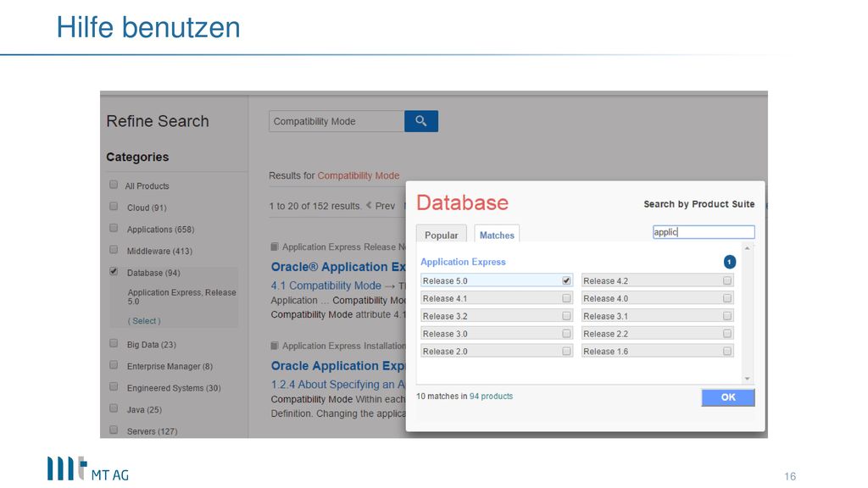Click the Middleware (413) category label
The width and height of the screenshot is (868, 488).
pyautogui.click(x=159, y=251)
